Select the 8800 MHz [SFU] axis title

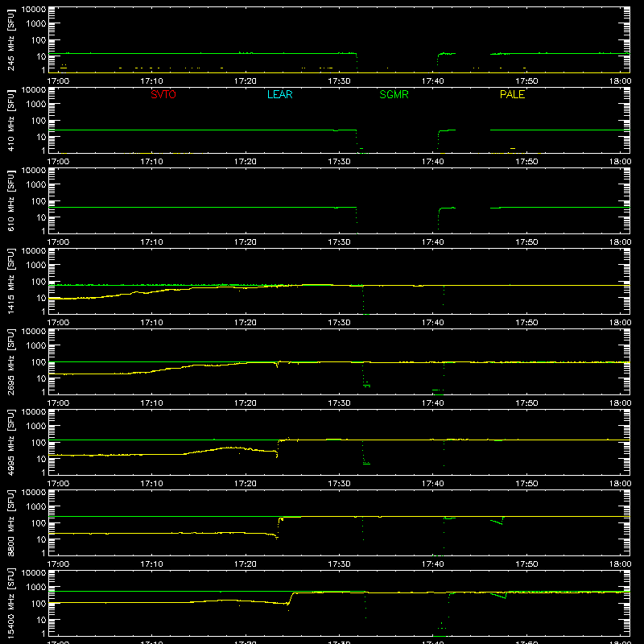coord(10,522)
